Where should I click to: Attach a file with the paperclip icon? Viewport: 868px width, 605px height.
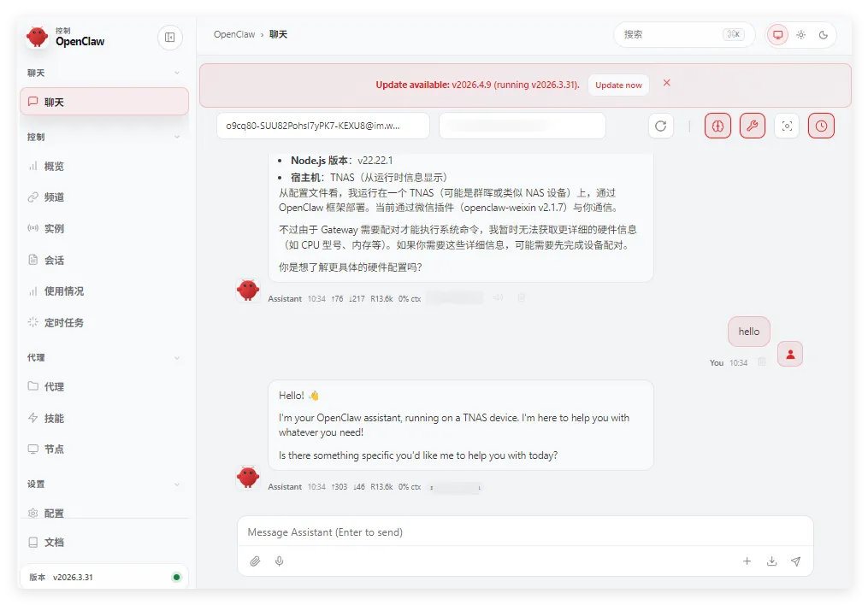pyautogui.click(x=255, y=561)
